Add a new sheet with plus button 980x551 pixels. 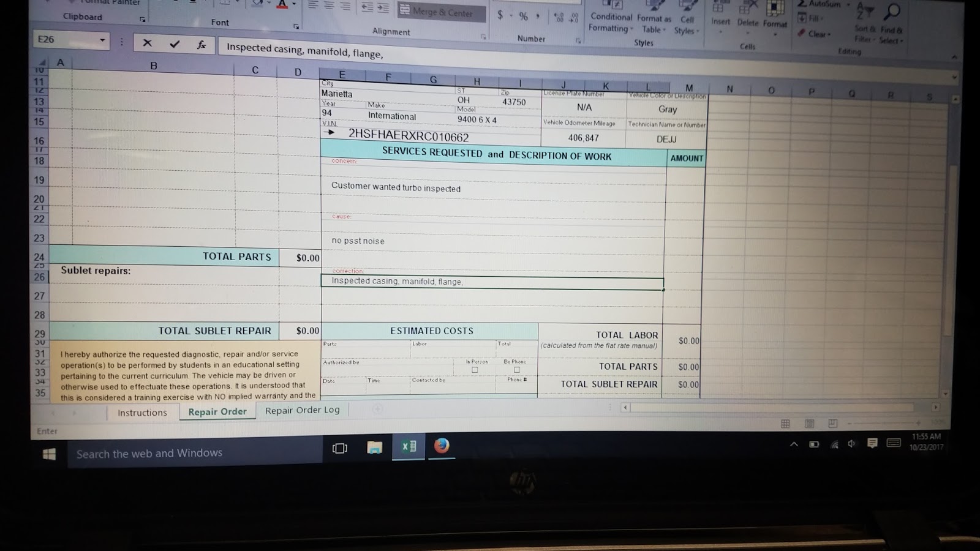click(377, 408)
